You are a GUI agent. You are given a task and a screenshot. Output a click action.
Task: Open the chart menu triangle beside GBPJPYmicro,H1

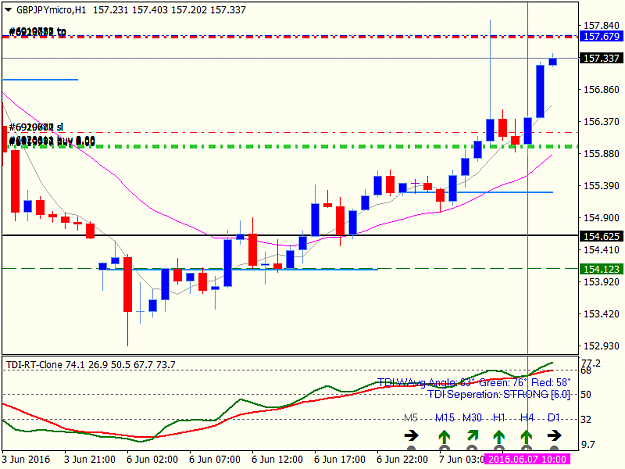click(x=8, y=10)
